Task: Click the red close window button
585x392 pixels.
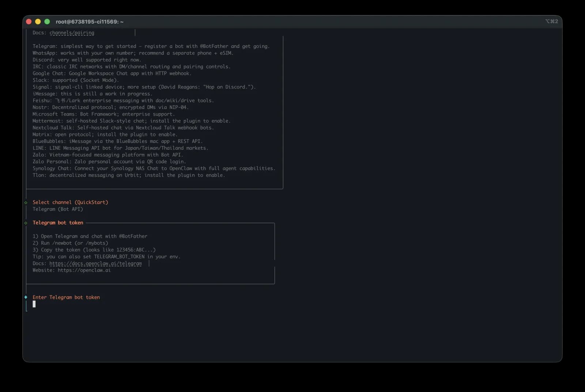Action: click(29, 22)
